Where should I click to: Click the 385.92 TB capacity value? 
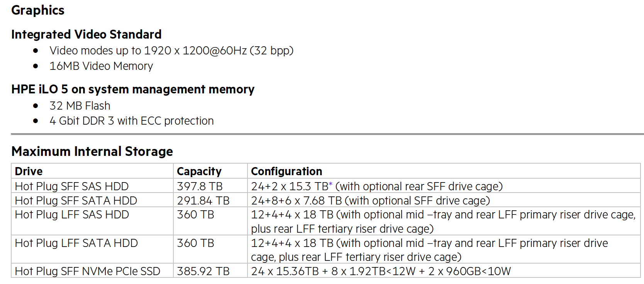tap(203, 271)
